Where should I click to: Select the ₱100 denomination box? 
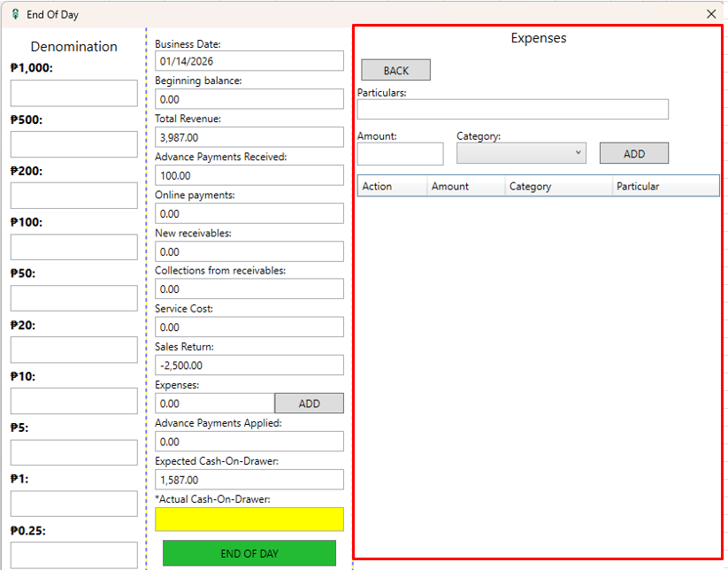(74, 247)
